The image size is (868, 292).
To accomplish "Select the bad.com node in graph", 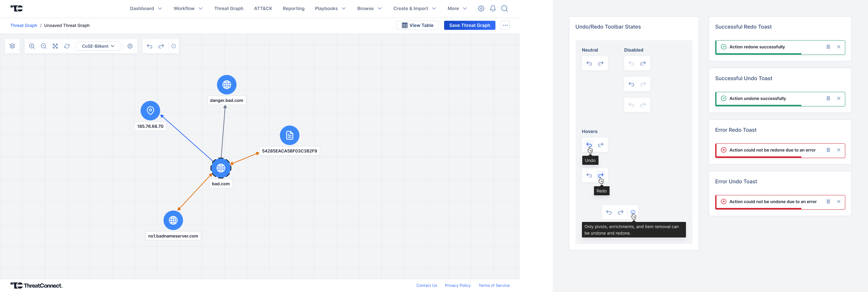I will click(221, 168).
